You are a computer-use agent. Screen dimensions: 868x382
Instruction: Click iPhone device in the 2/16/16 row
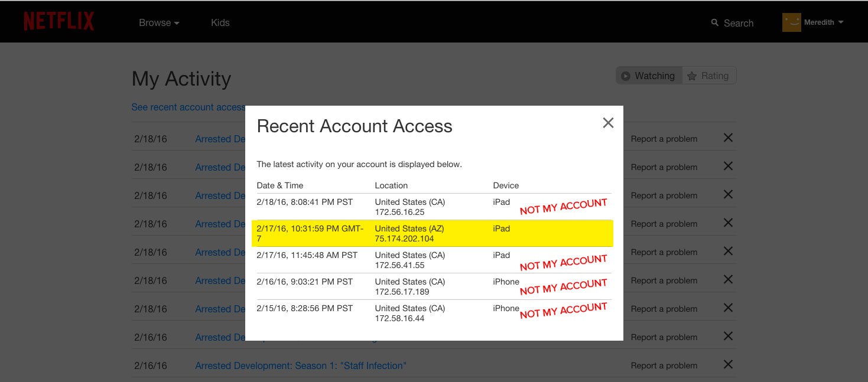click(x=506, y=282)
